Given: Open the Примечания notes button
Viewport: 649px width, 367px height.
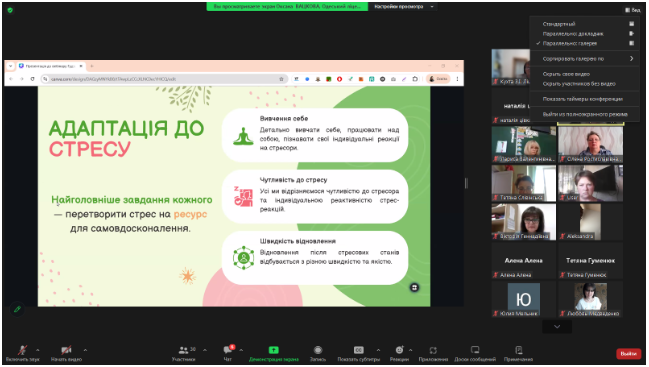Looking at the screenshot, I should point(519,353).
